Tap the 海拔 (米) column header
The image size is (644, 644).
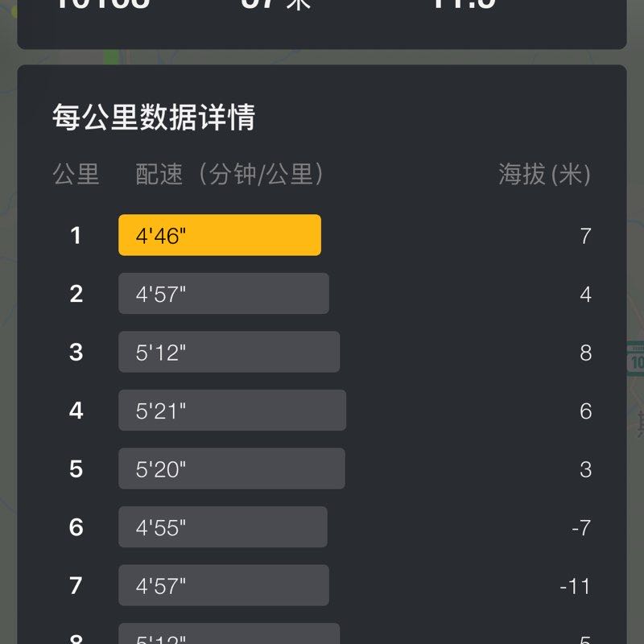544,174
